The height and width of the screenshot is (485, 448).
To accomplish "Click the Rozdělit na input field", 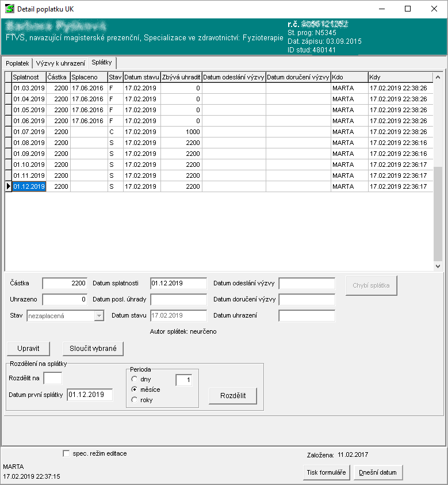I will coord(52,378).
